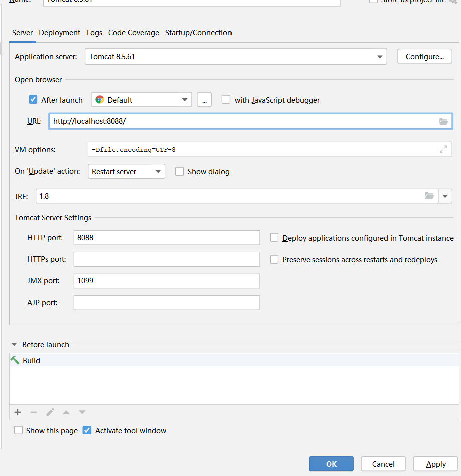Screen dimensions: 461x476
Task: Enable Preserve sessions across restarts and redeploys
Action: coord(274,259)
